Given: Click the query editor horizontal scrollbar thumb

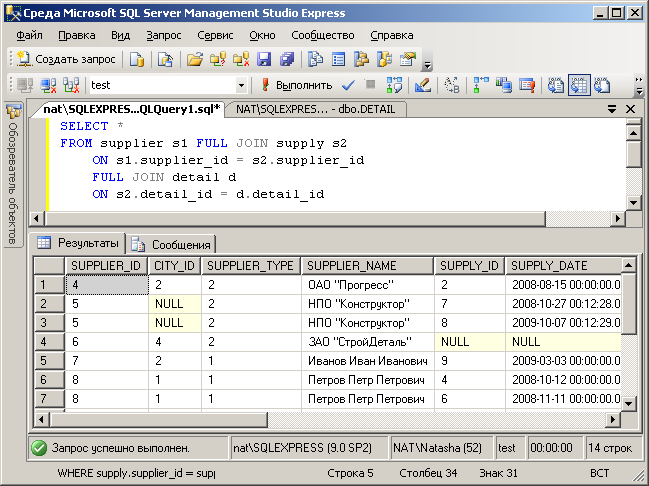Looking at the screenshot, I should tap(296, 219).
